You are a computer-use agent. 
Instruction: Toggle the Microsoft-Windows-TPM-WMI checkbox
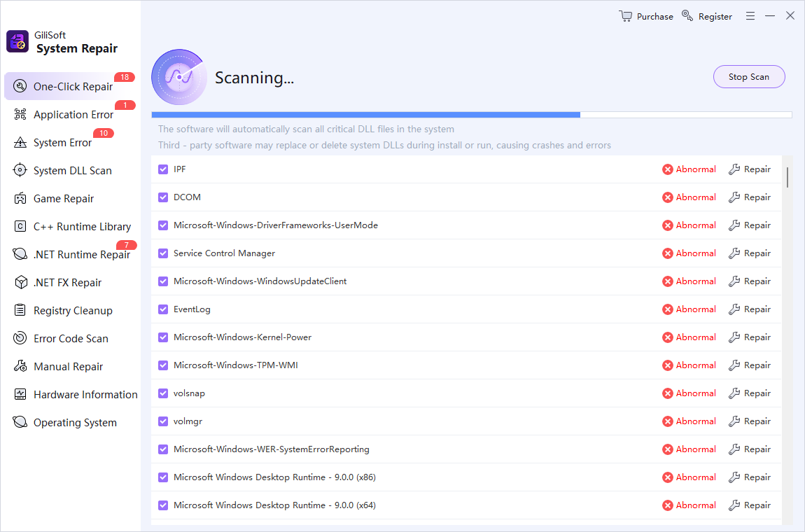(163, 365)
